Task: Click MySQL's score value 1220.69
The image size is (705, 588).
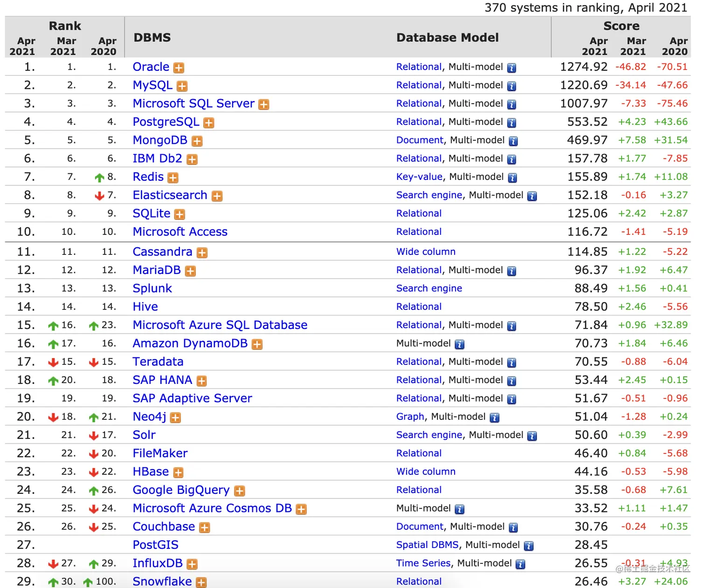Action: (584, 85)
